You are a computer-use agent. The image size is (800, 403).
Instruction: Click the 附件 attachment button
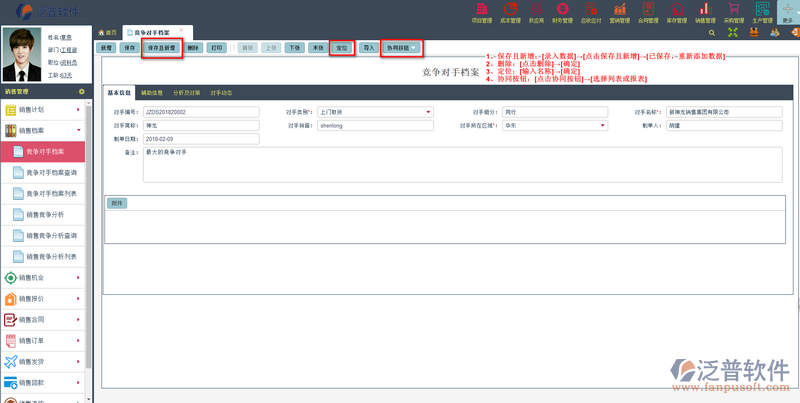117,203
